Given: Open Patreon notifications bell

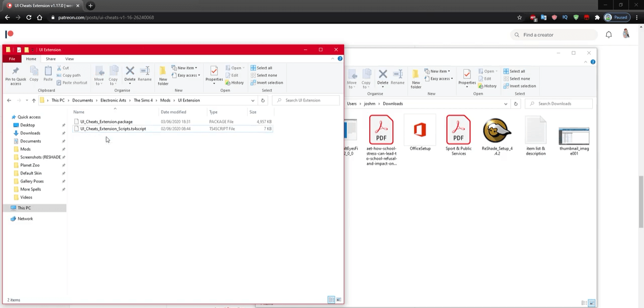Looking at the screenshot, I should coord(609,35).
